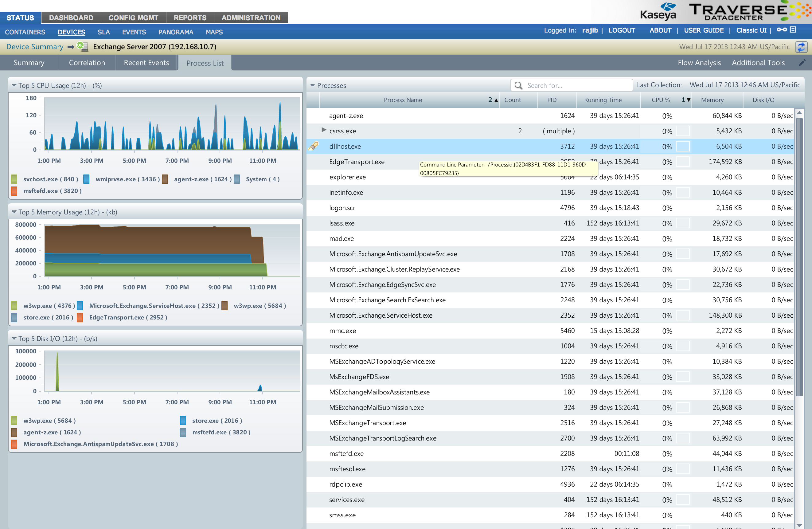The width and height of the screenshot is (812, 529).
Task: Click the LOGOUT link
Action: [x=622, y=30]
